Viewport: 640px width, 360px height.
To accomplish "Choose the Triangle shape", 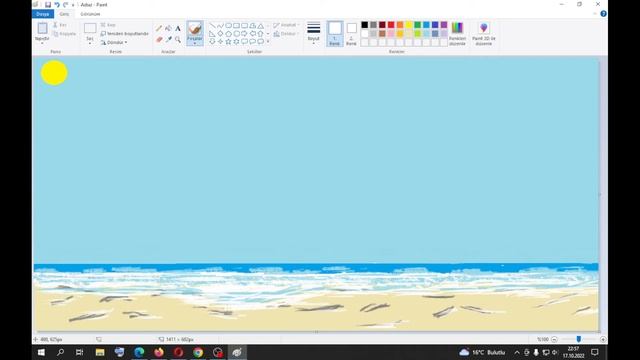I will click(x=260, y=26).
